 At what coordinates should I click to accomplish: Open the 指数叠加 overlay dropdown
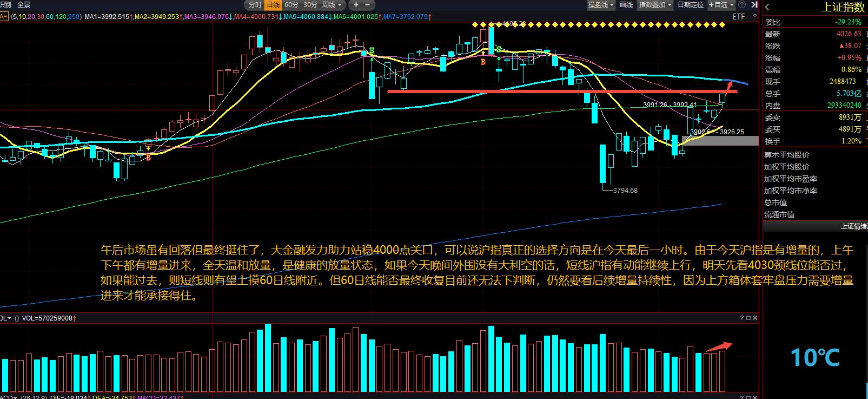[x=655, y=5]
